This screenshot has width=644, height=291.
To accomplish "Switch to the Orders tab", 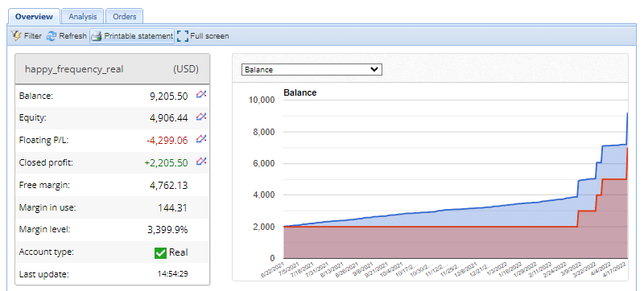I will [x=125, y=17].
